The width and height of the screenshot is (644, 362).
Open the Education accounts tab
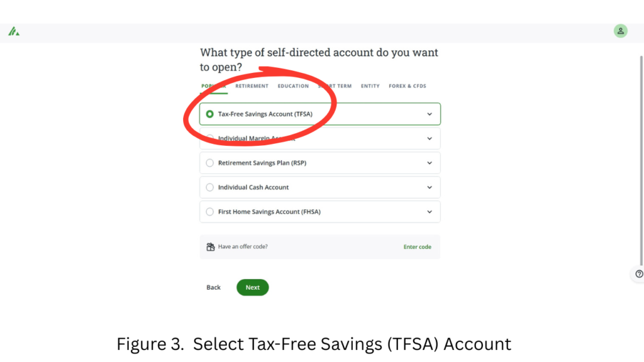pyautogui.click(x=292, y=85)
